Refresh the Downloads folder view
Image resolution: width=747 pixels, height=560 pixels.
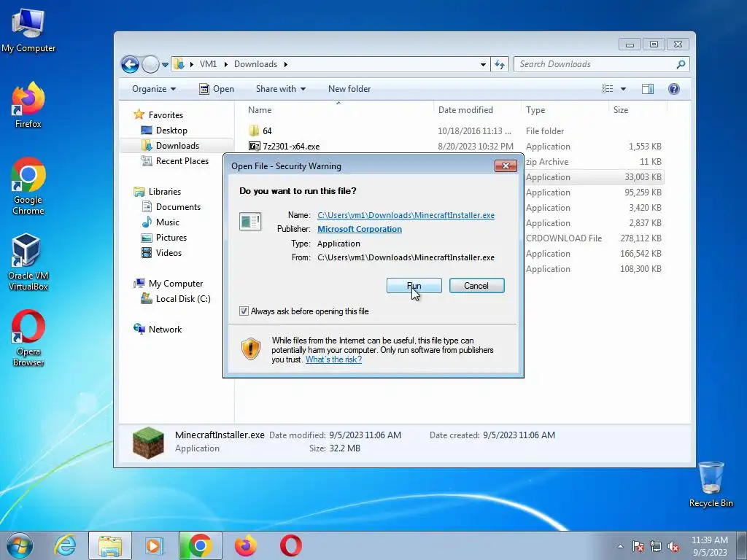coord(500,64)
